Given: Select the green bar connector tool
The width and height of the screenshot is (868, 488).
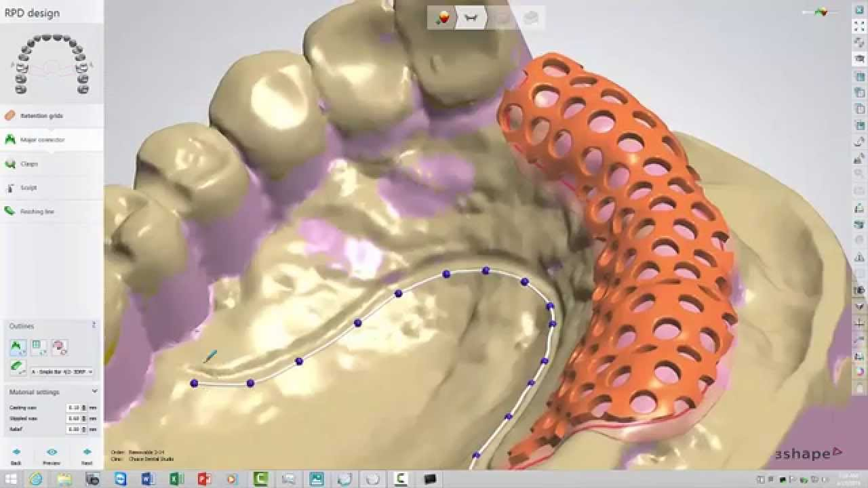Looking at the screenshot, I should [x=18, y=368].
